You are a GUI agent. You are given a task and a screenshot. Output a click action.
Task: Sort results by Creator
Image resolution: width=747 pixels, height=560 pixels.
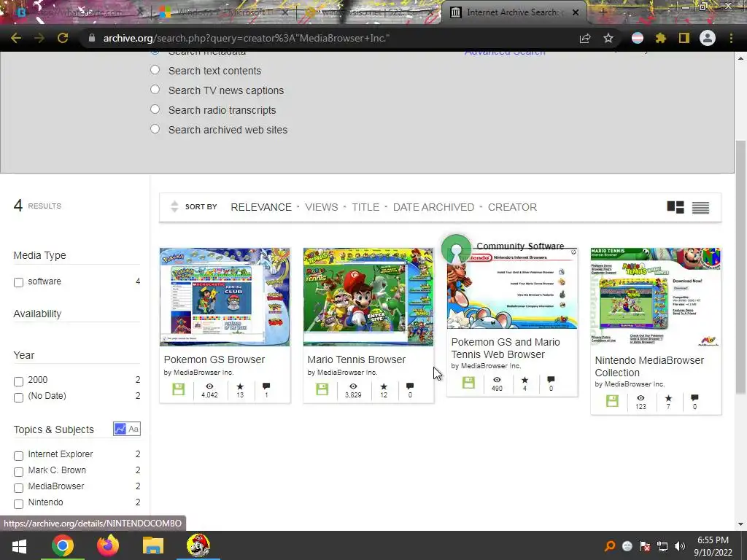(x=512, y=207)
